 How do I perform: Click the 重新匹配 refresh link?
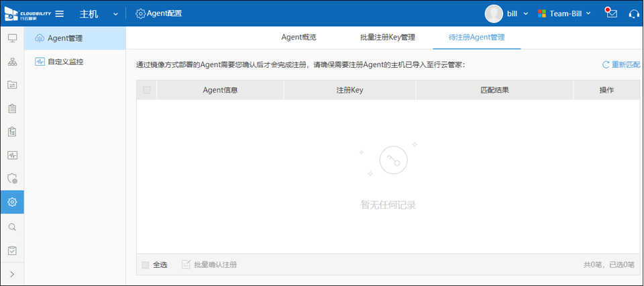[621, 65]
